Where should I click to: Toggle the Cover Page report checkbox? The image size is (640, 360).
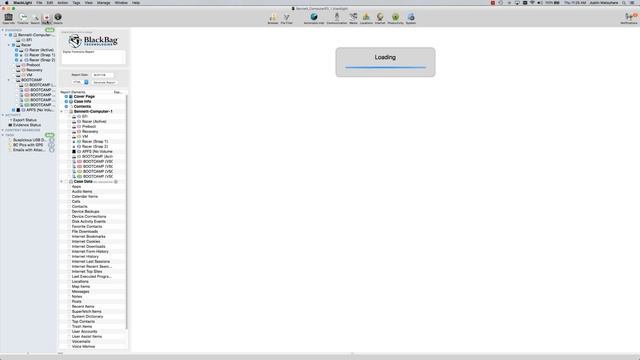(66, 96)
